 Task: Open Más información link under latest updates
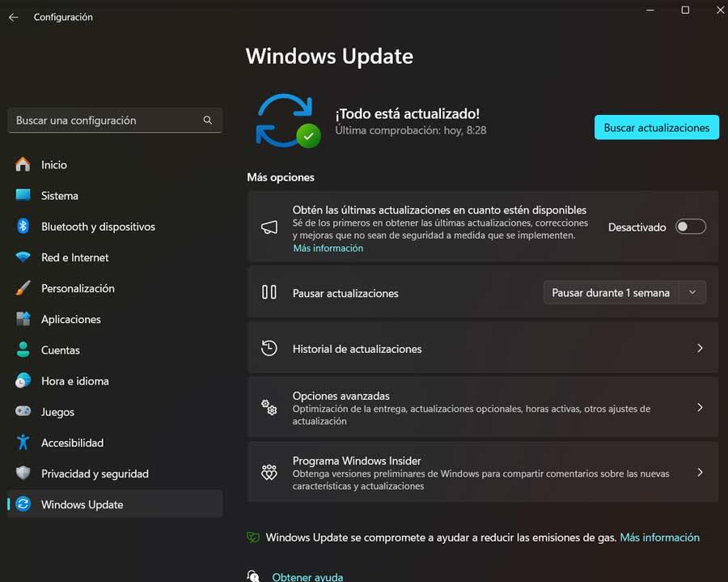tap(328, 248)
